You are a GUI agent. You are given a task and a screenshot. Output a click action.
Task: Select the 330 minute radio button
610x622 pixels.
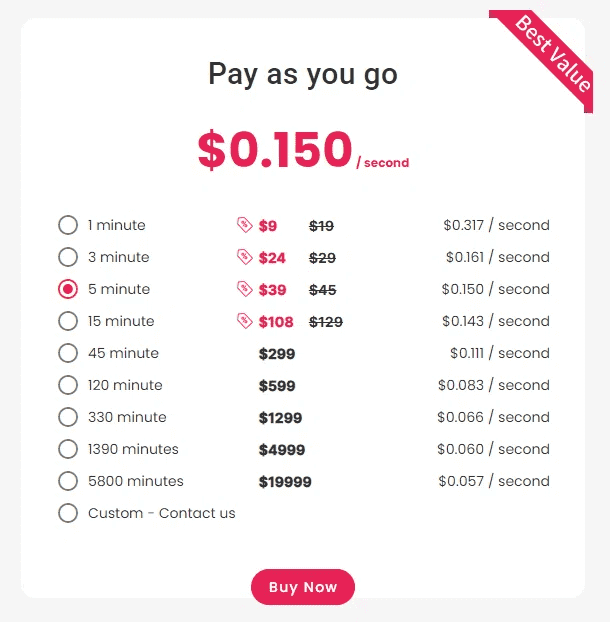click(68, 417)
